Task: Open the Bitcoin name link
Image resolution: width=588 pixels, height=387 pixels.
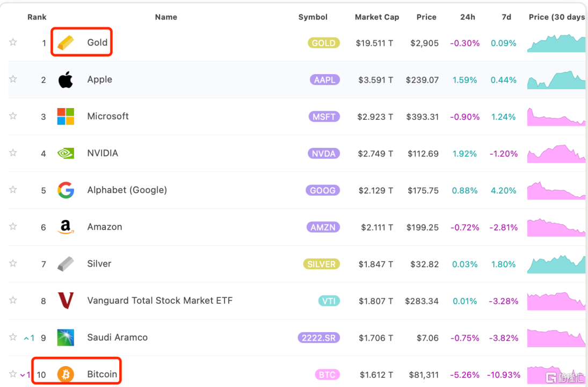Action: coord(102,374)
